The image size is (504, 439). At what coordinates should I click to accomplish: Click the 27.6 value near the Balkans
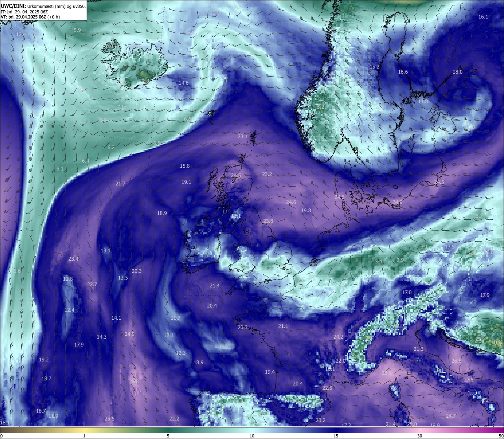point(469,380)
